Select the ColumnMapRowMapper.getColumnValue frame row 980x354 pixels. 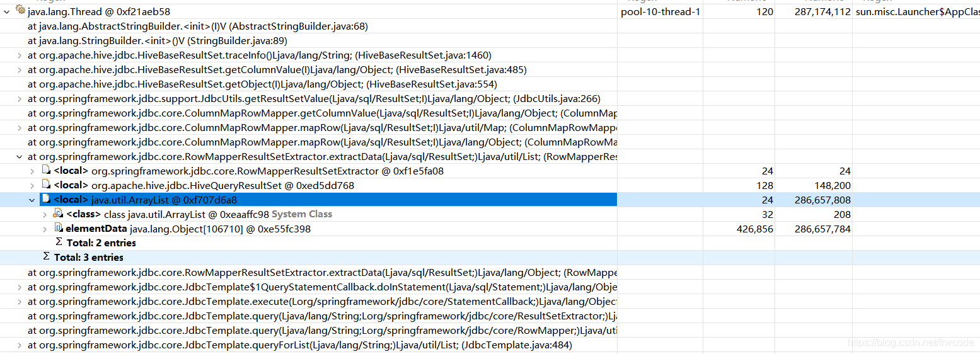pos(322,113)
